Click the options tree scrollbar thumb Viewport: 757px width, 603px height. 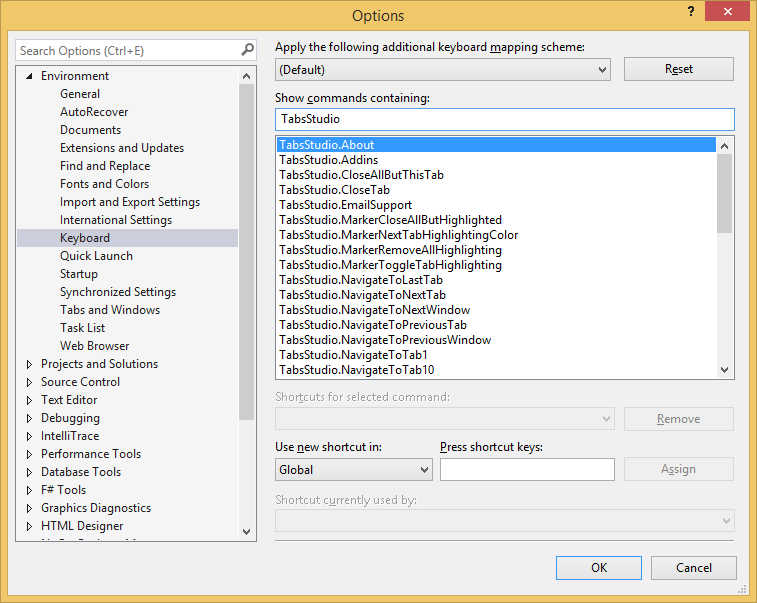point(246,252)
